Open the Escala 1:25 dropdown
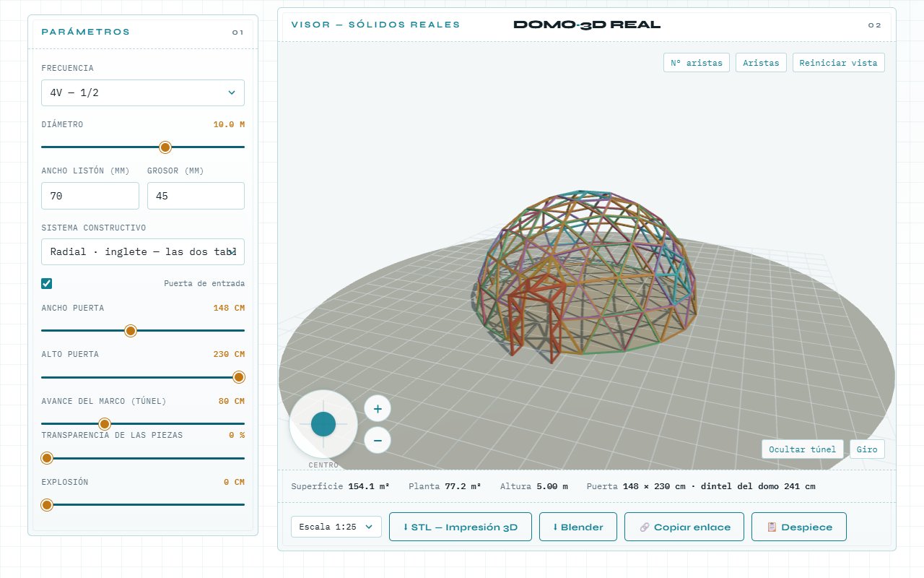This screenshot has height=578, width=924. [336, 527]
